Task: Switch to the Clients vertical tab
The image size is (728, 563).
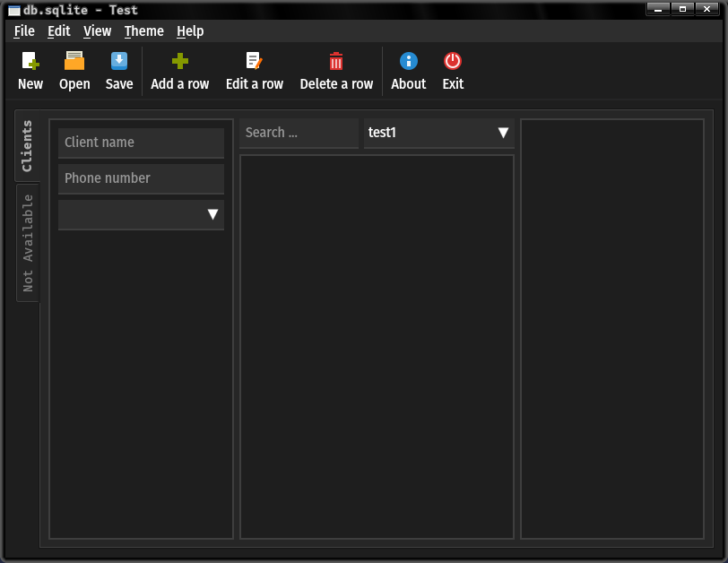Action: [x=28, y=146]
